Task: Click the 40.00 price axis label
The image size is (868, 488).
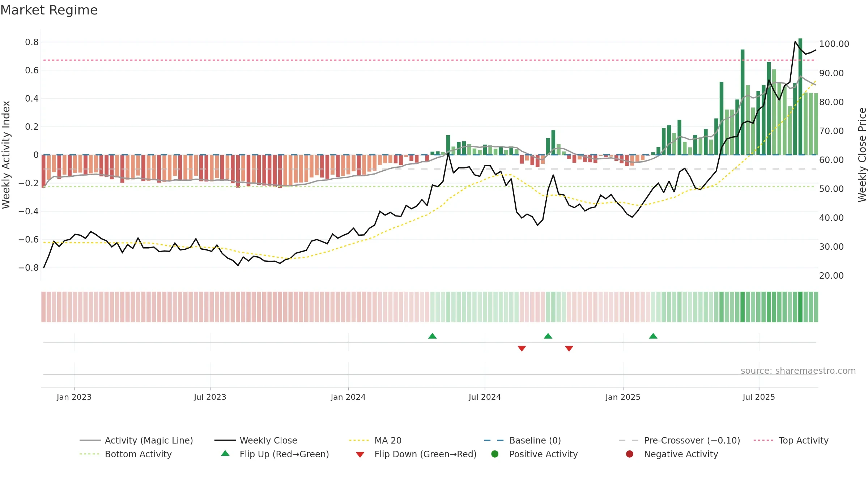Action: 831,218
